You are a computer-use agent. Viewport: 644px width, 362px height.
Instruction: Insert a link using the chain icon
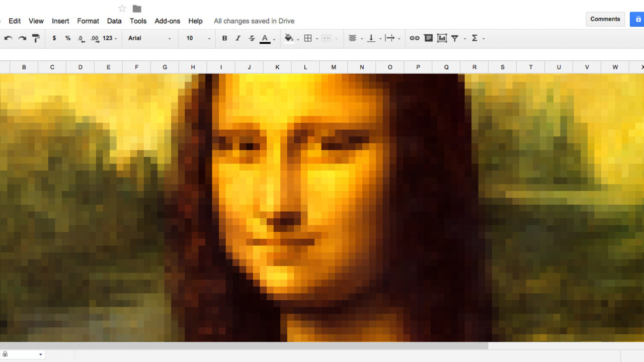[414, 38]
